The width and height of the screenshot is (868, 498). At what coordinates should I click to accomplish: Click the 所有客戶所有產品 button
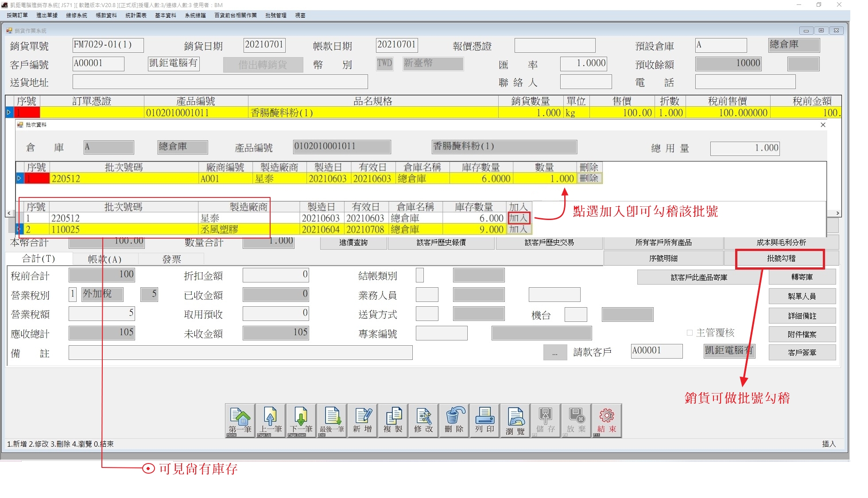coord(663,242)
